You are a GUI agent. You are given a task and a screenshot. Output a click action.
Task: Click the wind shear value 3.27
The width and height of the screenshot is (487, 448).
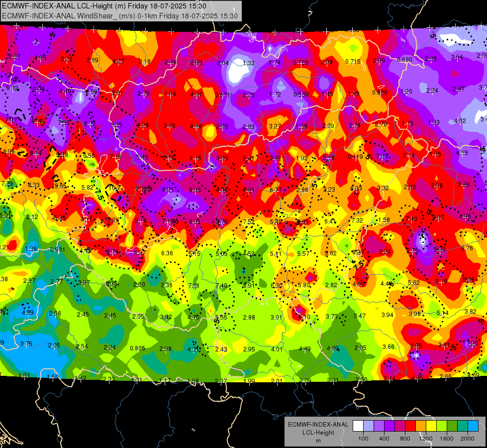click(275, 126)
